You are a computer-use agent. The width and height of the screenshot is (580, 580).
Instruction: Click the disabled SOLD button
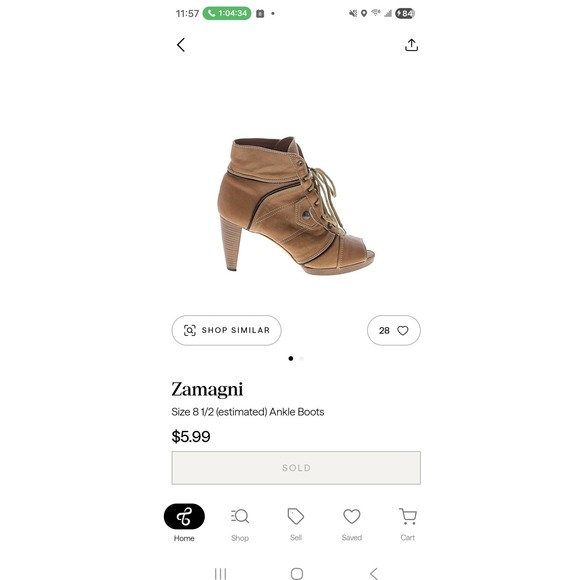296,468
